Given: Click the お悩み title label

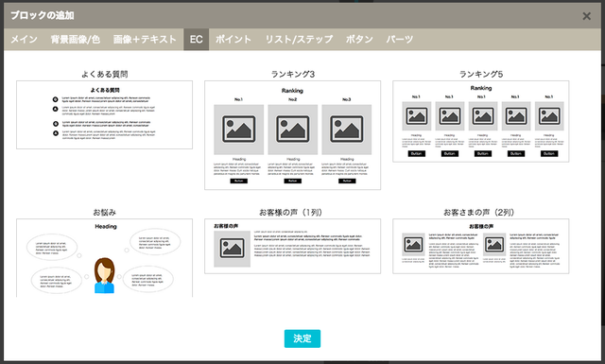Looking at the screenshot, I should point(104,212).
